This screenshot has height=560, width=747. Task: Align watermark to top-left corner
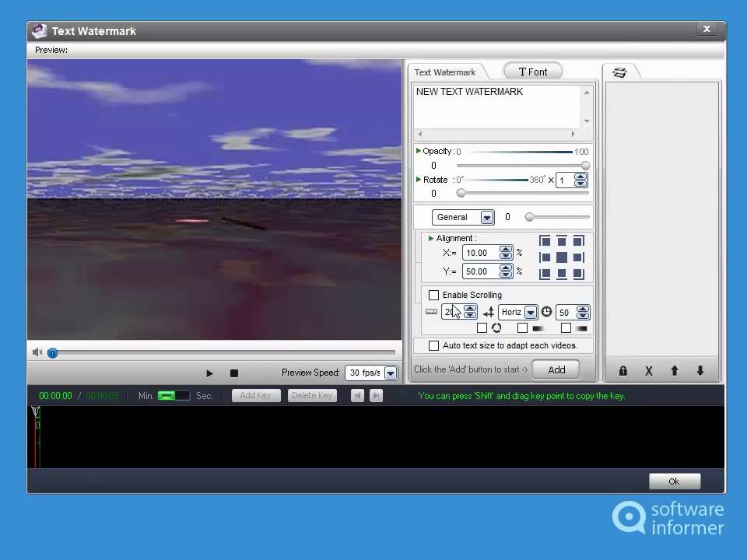point(545,241)
